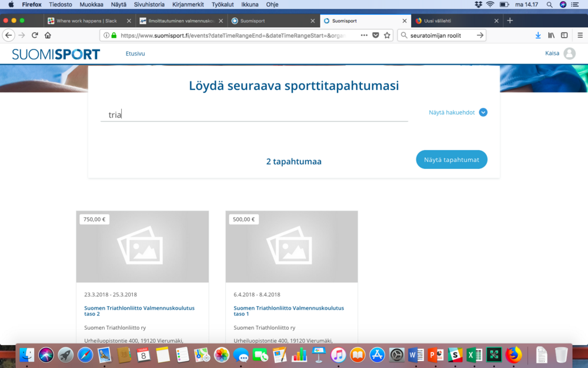The image size is (588, 368).
Task: Open Calendar from the Dock
Action: click(143, 355)
